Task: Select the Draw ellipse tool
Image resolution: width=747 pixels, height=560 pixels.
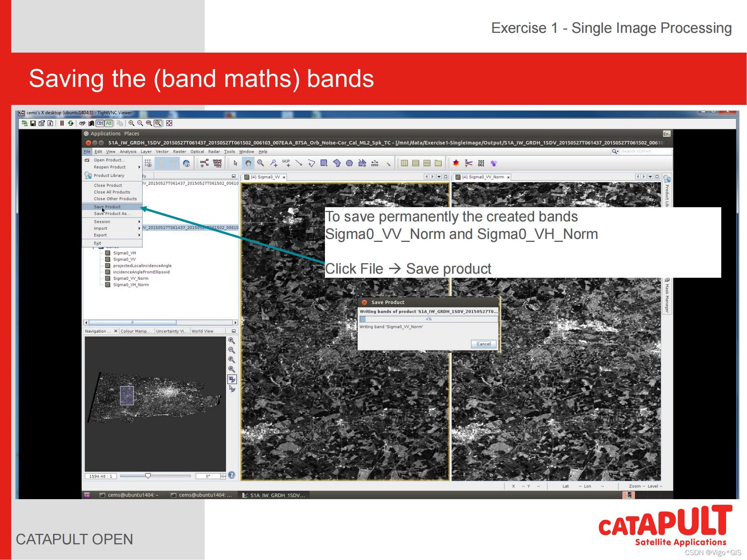Action: (x=350, y=163)
